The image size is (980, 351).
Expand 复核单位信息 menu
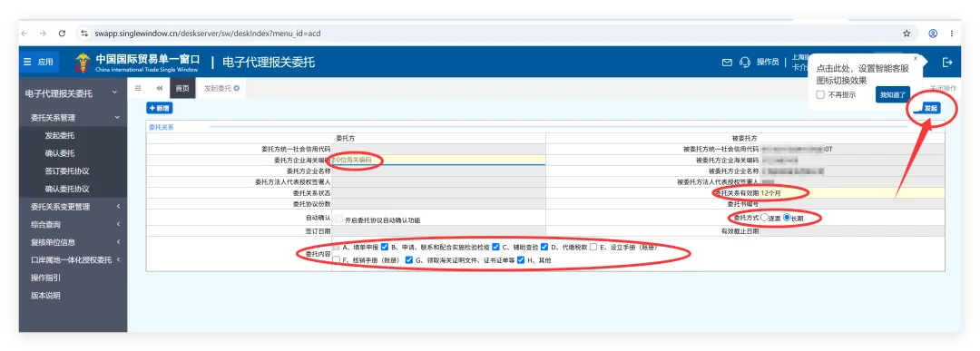point(73,241)
